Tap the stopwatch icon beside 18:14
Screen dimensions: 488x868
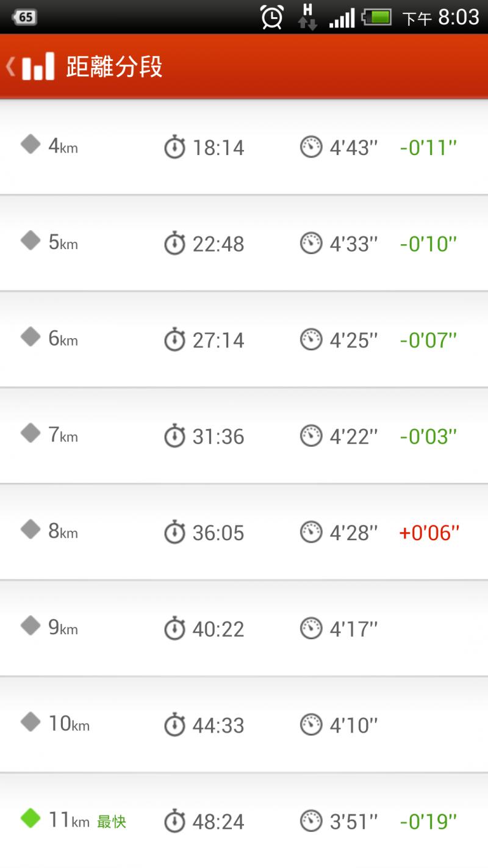174,147
